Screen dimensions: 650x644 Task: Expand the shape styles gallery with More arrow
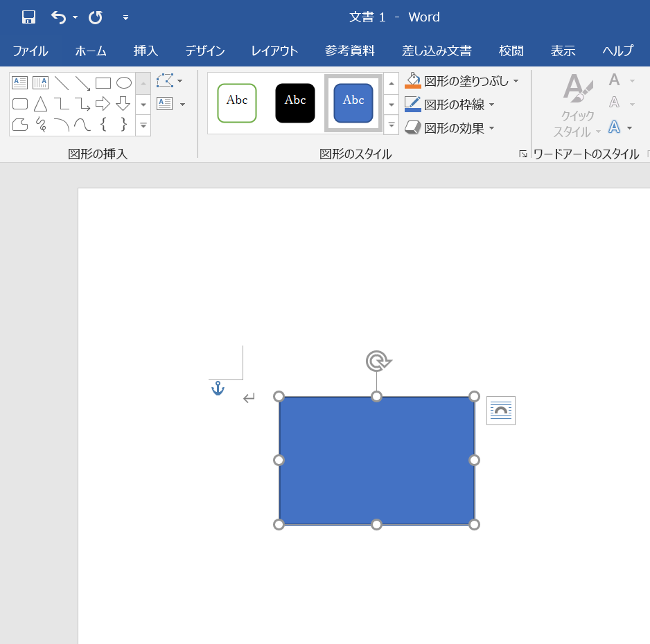click(391, 125)
